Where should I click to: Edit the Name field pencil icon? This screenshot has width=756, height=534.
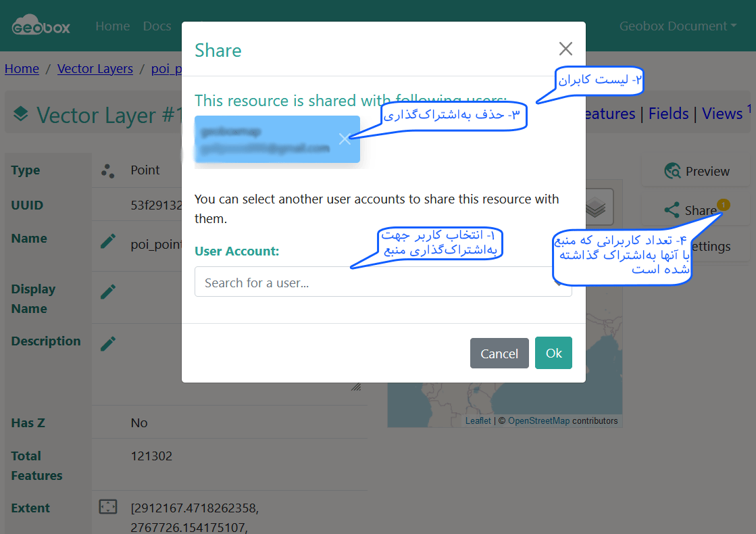tap(107, 241)
